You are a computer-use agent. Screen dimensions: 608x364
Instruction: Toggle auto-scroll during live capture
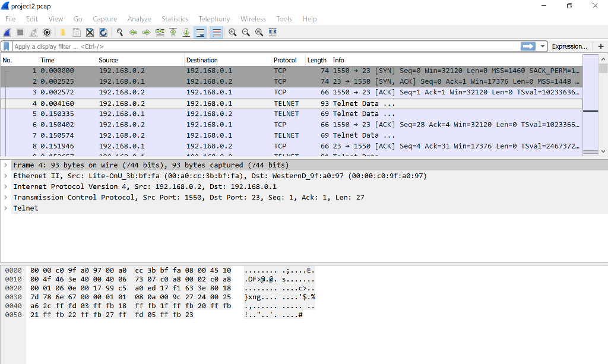coord(201,33)
